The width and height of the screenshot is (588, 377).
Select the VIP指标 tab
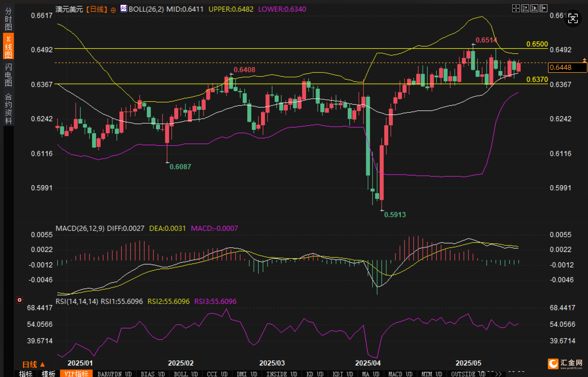click(76, 374)
